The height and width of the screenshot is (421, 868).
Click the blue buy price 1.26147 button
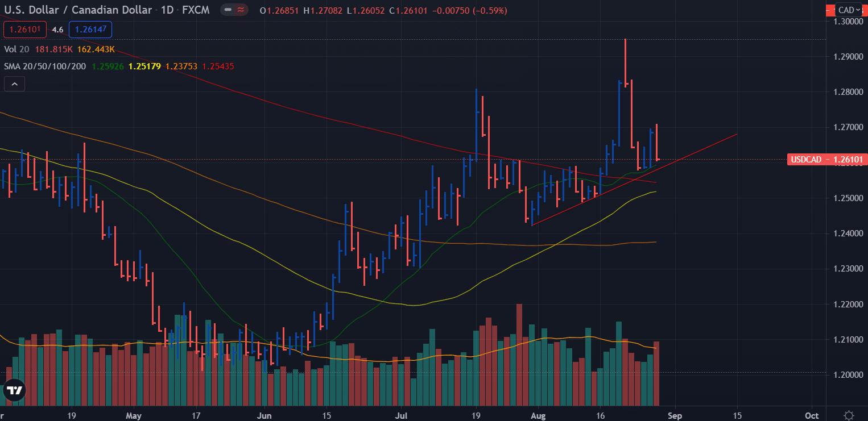click(x=90, y=30)
